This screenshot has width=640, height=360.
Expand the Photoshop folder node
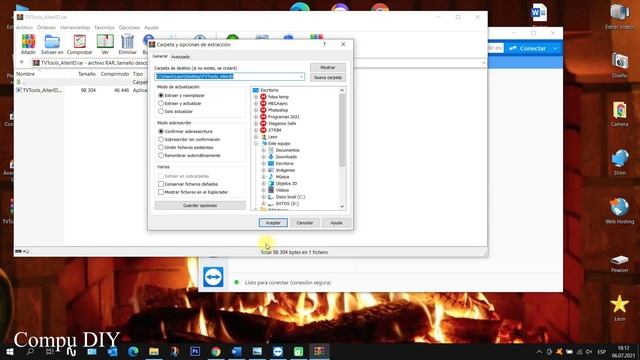point(256,110)
